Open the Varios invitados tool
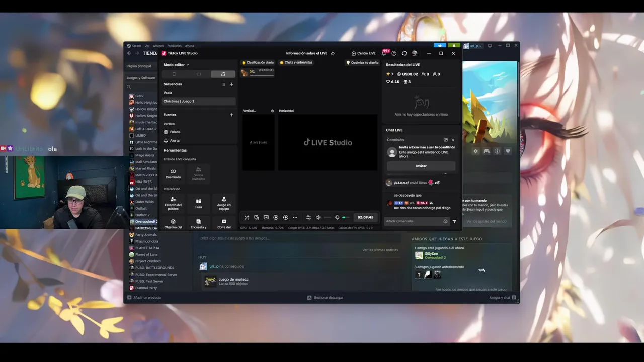This screenshot has height=362, width=644. tap(199, 174)
